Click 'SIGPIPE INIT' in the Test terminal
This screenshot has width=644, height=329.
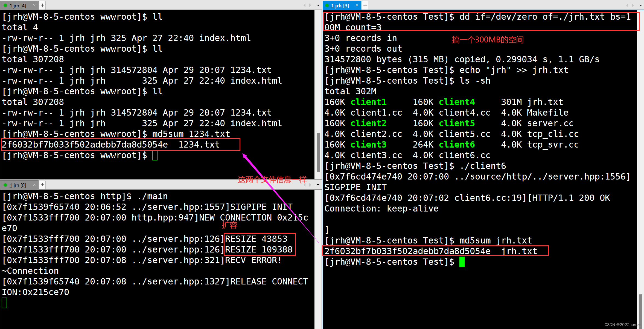tap(355, 187)
